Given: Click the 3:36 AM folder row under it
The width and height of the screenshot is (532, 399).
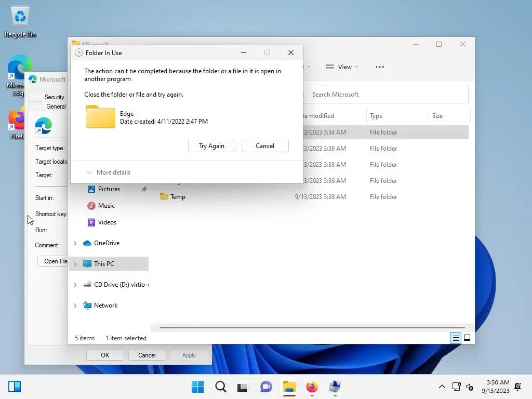Looking at the screenshot, I should coord(385,148).
